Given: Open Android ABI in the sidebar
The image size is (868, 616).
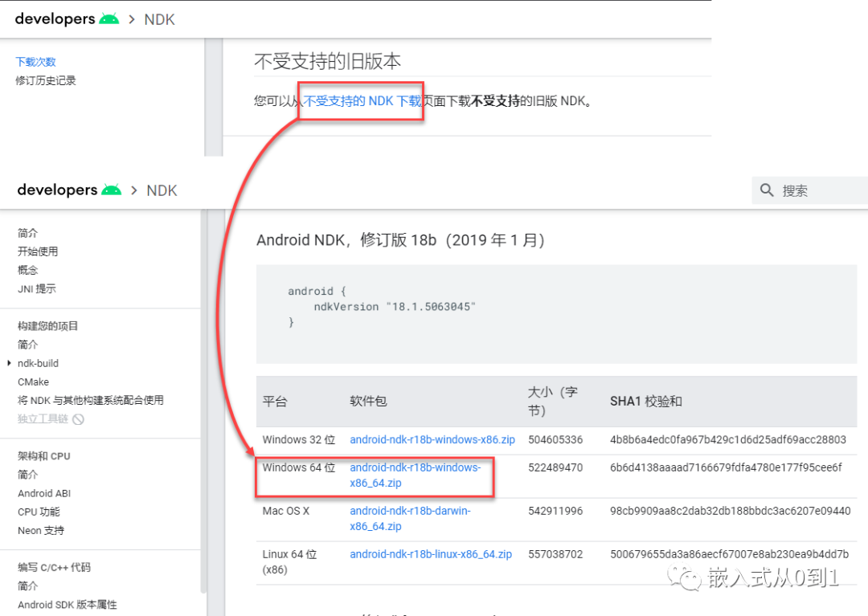Looking at the screenshot, I should (x=44, y=493).
